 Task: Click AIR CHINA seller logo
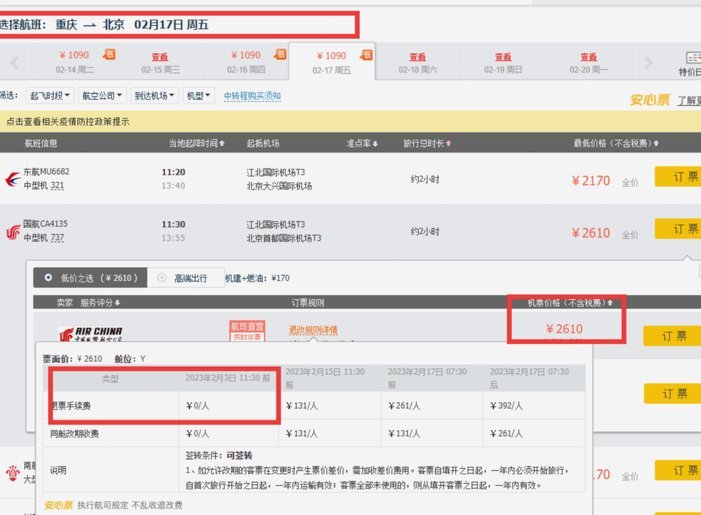(91, 333)
